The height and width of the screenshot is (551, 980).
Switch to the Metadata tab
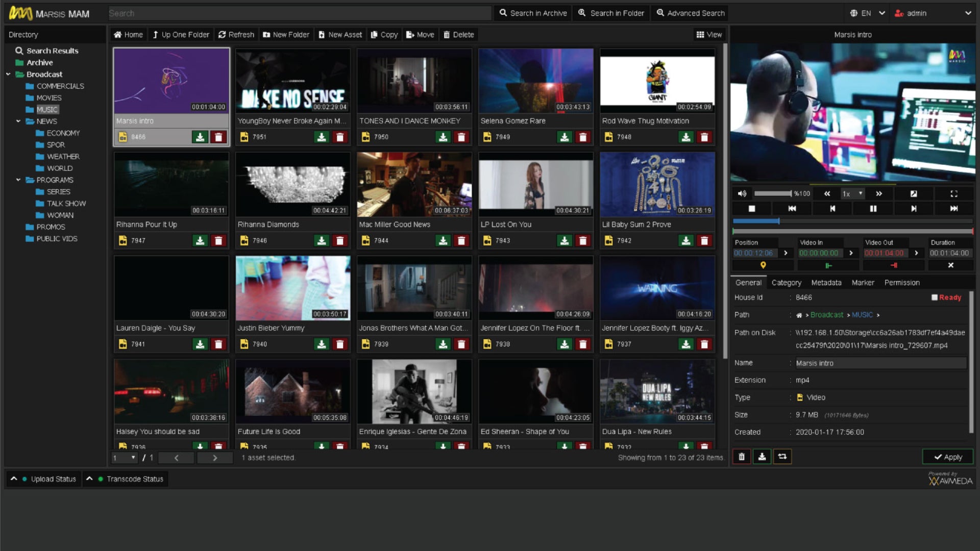826,282
